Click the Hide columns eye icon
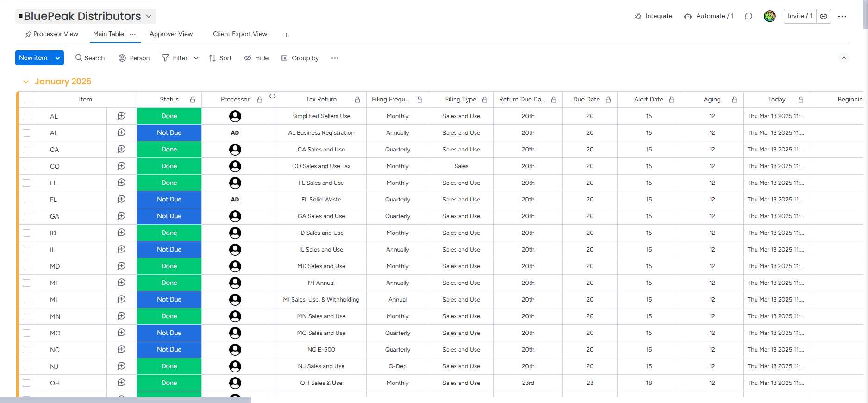The width and height of the screenshot is (868, 403). pyautogui.click(x=248, y=58)
